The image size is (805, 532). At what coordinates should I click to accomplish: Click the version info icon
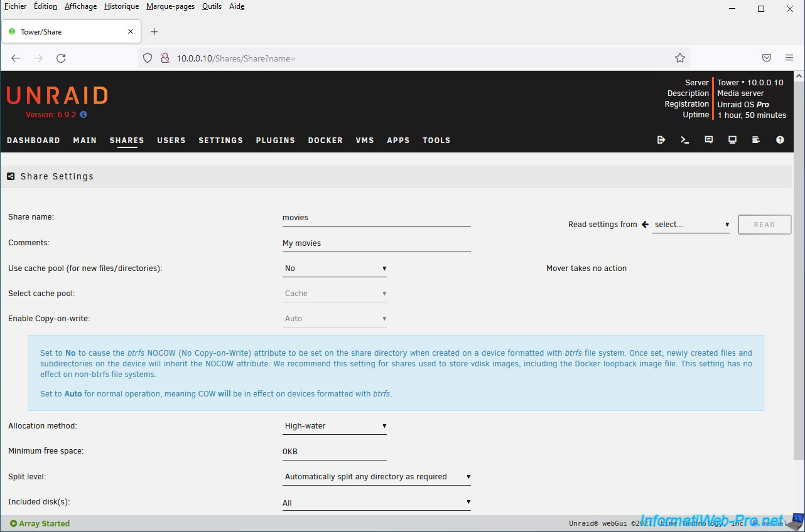point(84,115)
